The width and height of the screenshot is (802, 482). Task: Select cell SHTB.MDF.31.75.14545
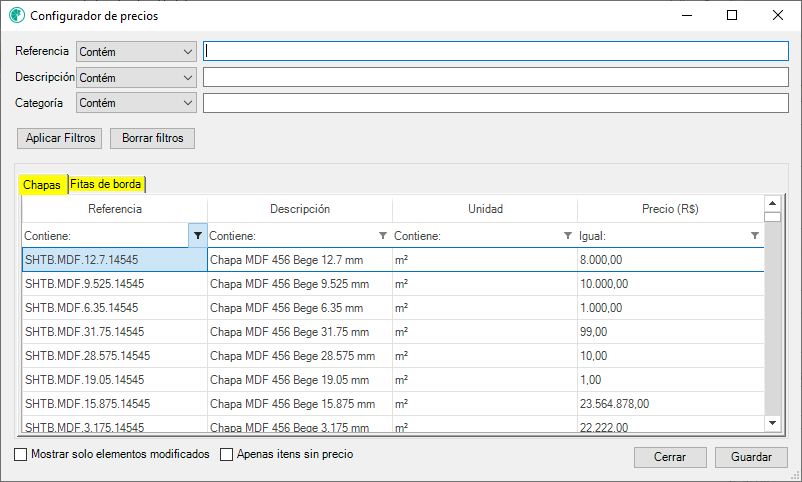click(x=115, y=332)
